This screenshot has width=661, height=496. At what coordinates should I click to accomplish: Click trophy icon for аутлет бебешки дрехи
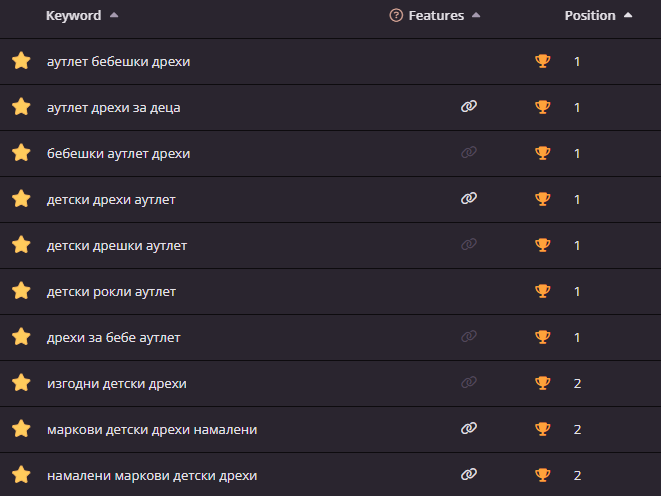click(543, 61)
